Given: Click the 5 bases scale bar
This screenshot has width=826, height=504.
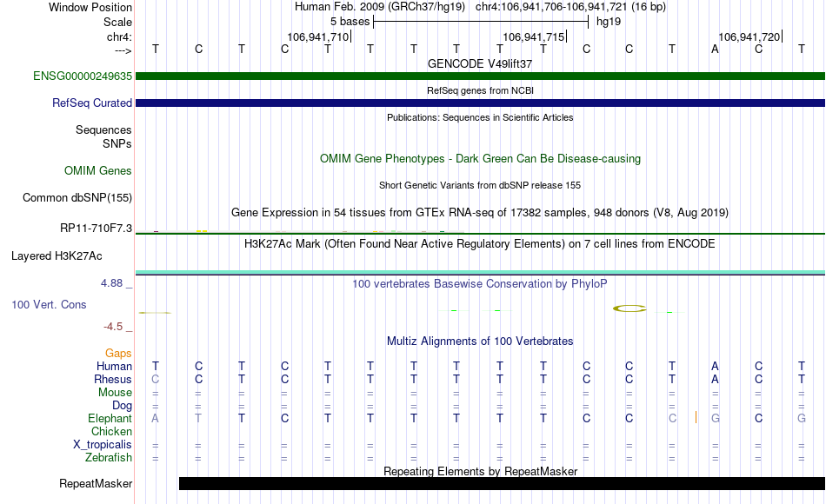Looking at the screenshot, I should click(x=481, y=22).
